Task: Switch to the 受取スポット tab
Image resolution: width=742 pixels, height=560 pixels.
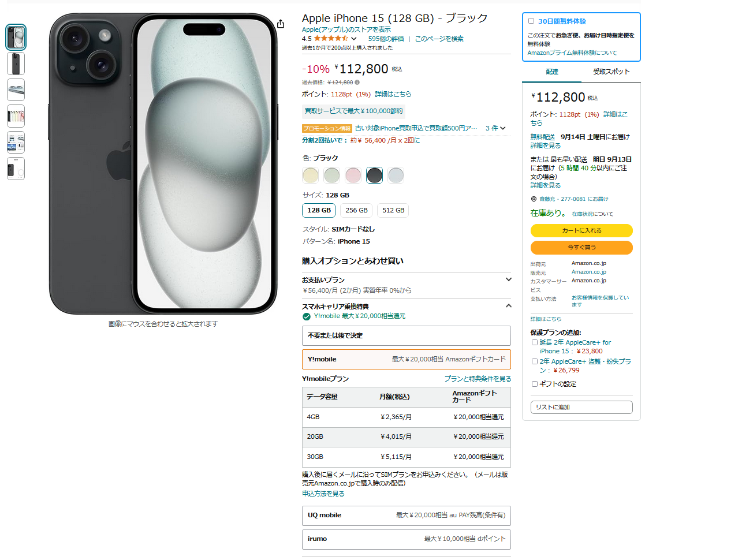Action: [611, 72]
